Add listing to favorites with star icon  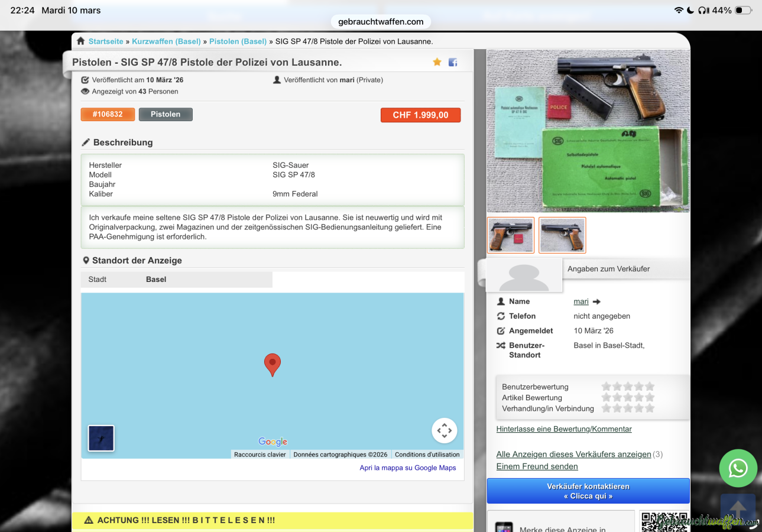point(437,62)
